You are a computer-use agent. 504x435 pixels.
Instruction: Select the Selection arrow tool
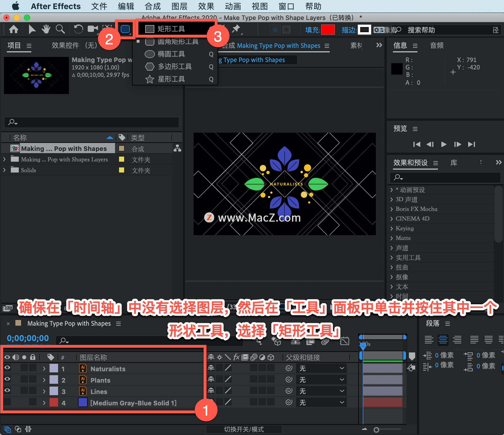coord(32,29)
